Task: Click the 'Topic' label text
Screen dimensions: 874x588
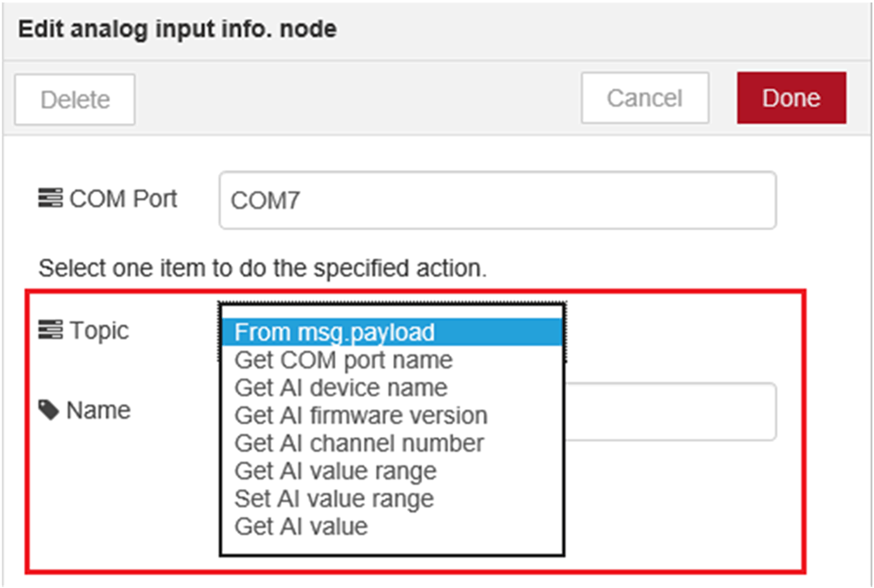Action: pyautogui.click(x=99, y=330)
